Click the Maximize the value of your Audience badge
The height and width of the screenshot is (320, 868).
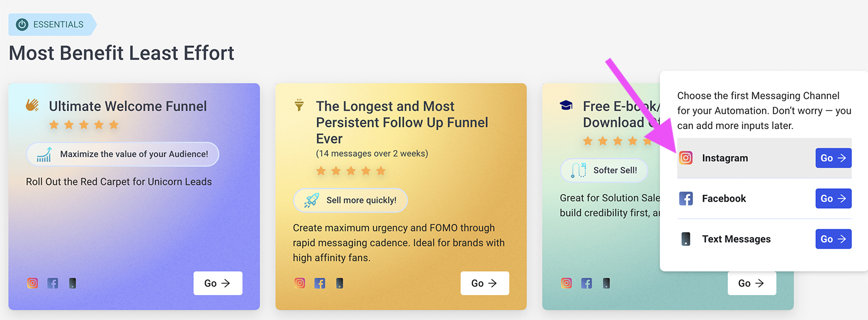(x=123, y=154)
